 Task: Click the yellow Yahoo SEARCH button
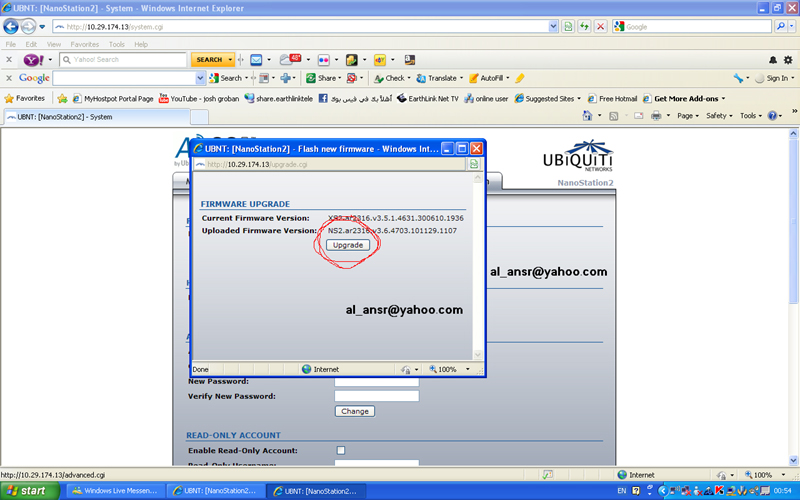coord(209,60)
